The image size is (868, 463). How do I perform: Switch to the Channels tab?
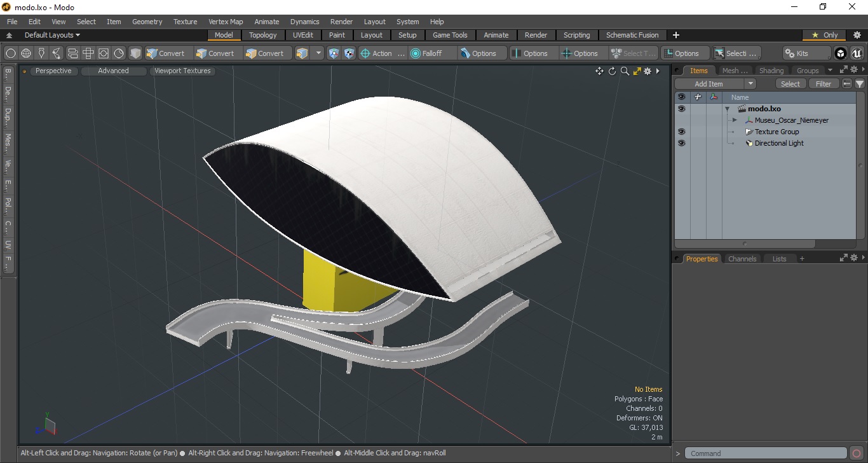point(742,259)
